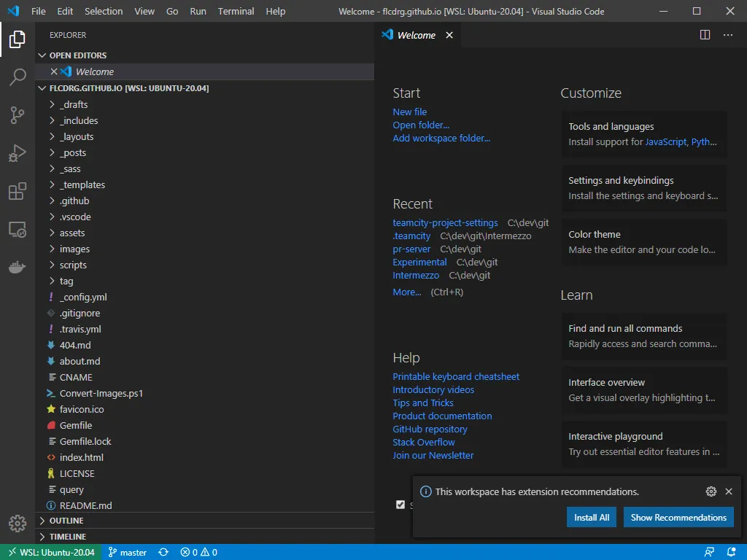Screen dimensions: 747x560
Task: Click Install All for recommended extensions
Action: pyautogui.click(x=591, y=517)
